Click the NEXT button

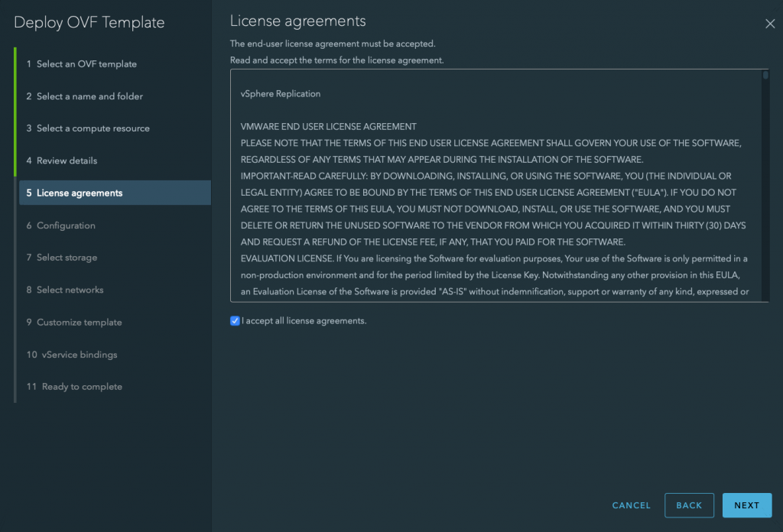pyautogui.click(x=746, y=505)
